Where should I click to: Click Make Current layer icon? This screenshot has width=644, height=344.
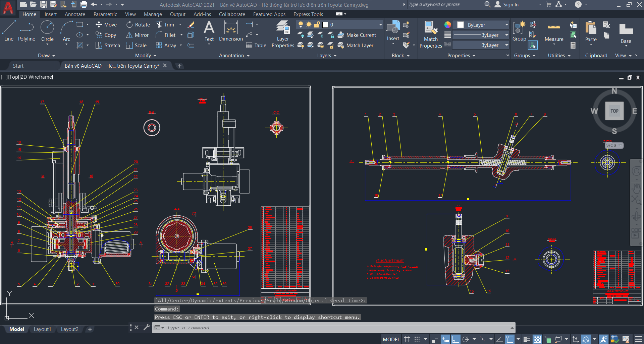[x=357, y=35]
